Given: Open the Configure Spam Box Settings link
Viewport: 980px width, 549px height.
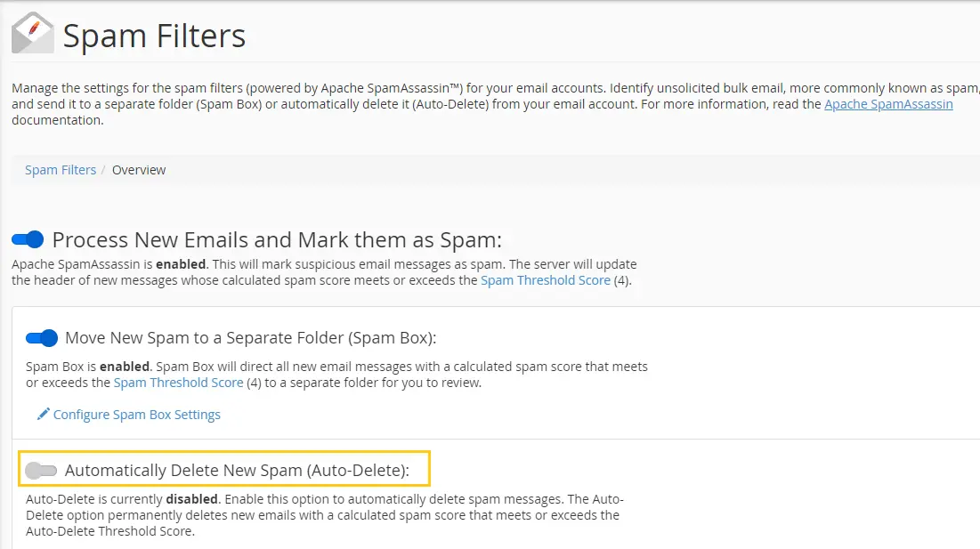Looking at the screenshot, I should [x=136, y=415].
